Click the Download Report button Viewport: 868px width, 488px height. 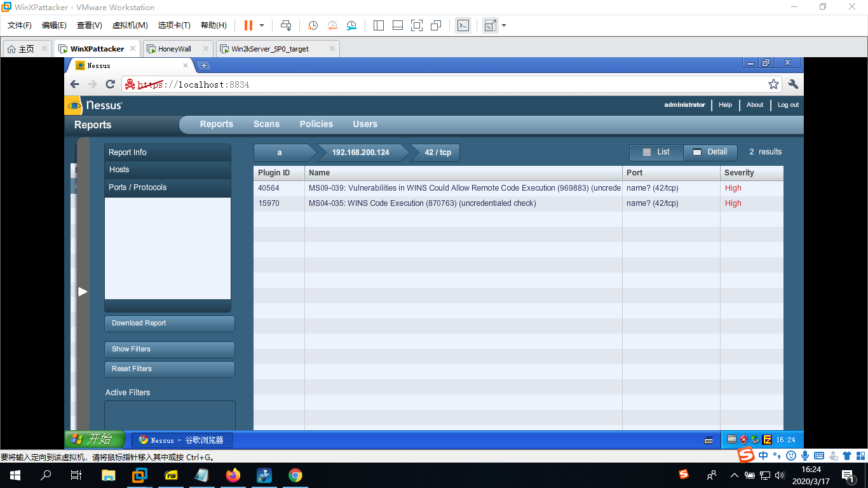point(169,323)
